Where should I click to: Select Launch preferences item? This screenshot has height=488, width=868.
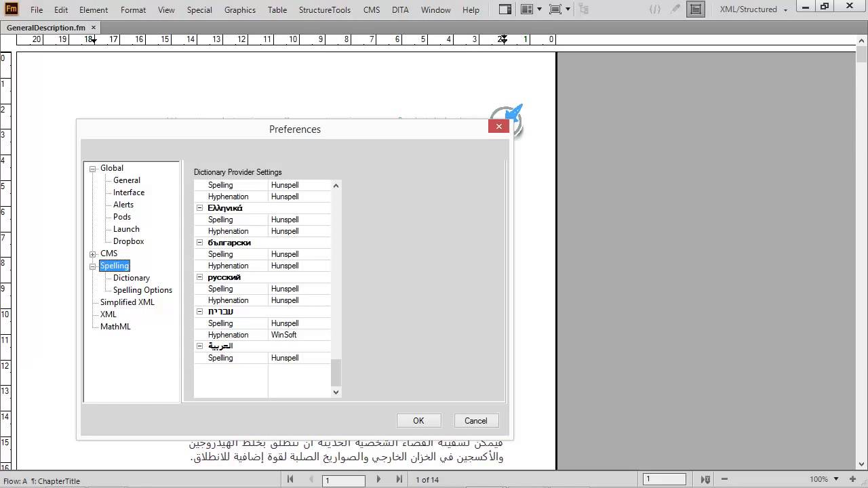[x=126, y=229]
